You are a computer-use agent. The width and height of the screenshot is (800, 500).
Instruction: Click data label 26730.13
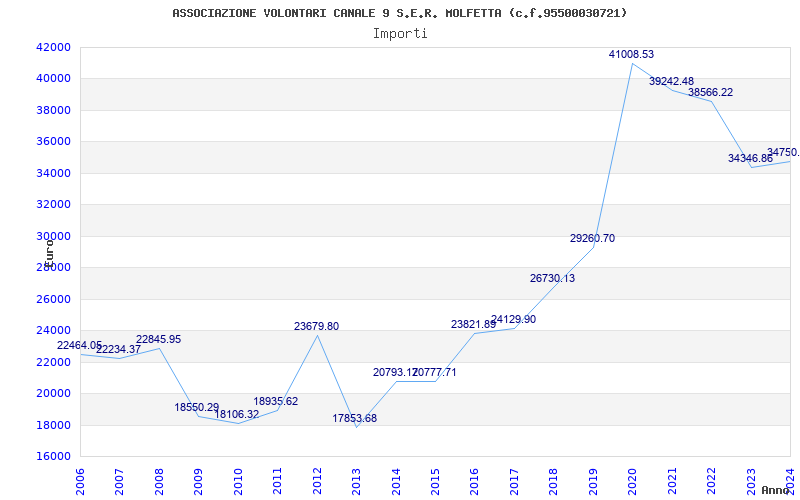pyautogui.click(x=553, y=278)
